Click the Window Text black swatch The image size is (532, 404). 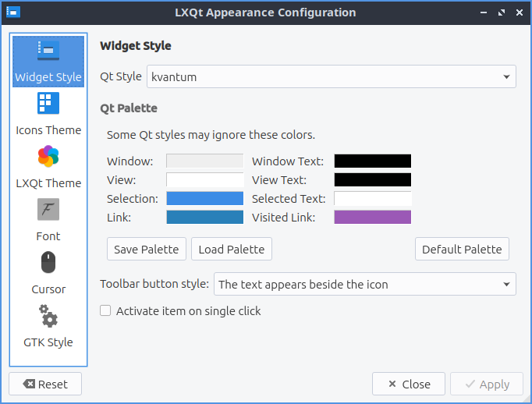(372, 161)
